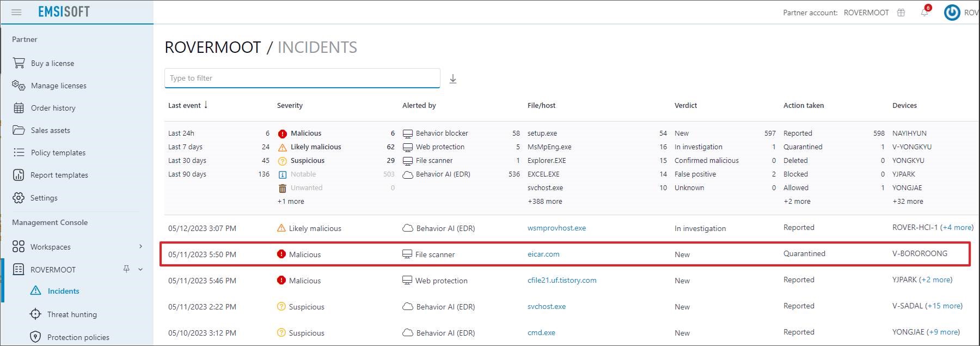Viewport: 980px width, 346px height.
Task: Open the user profile power icon
Action: pyautogui.click(x=952, y=13)
